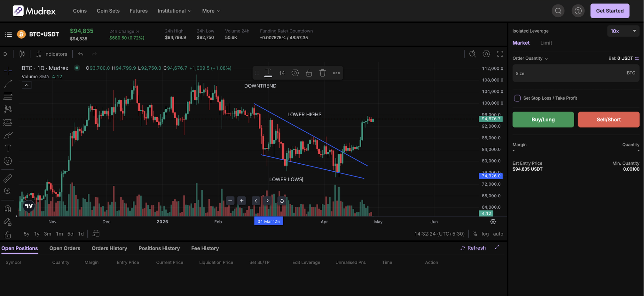This screenshot has height=296, width=644.
Task: Select the Brush drawing tool
Action: point(8,135)
